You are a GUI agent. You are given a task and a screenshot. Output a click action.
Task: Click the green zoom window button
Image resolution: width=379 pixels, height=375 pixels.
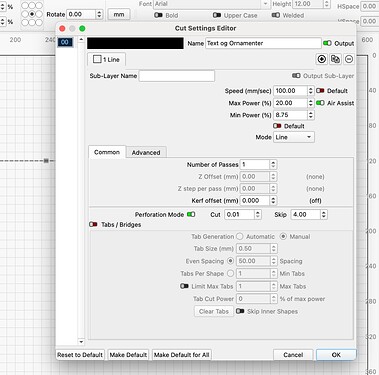click(x=82, y=28)
